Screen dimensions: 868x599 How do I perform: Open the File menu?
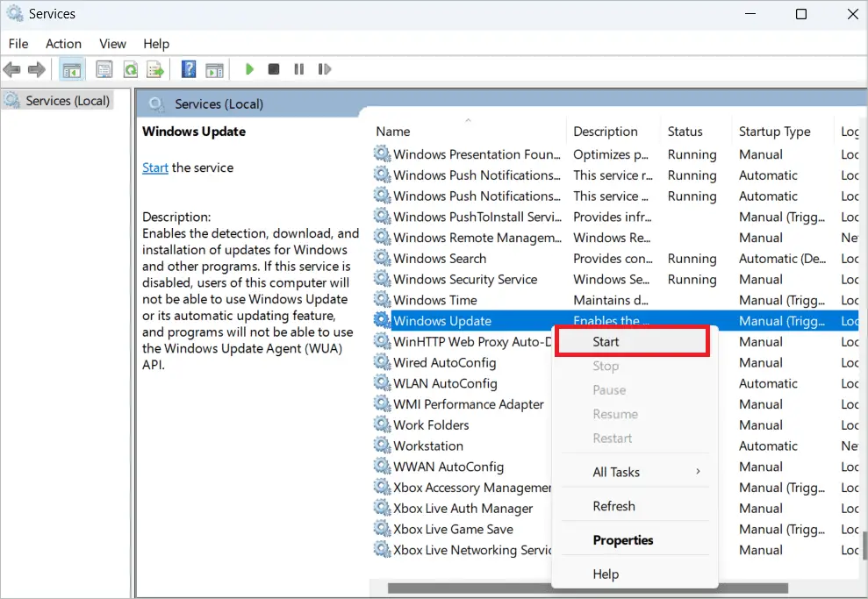pos(18,44)
